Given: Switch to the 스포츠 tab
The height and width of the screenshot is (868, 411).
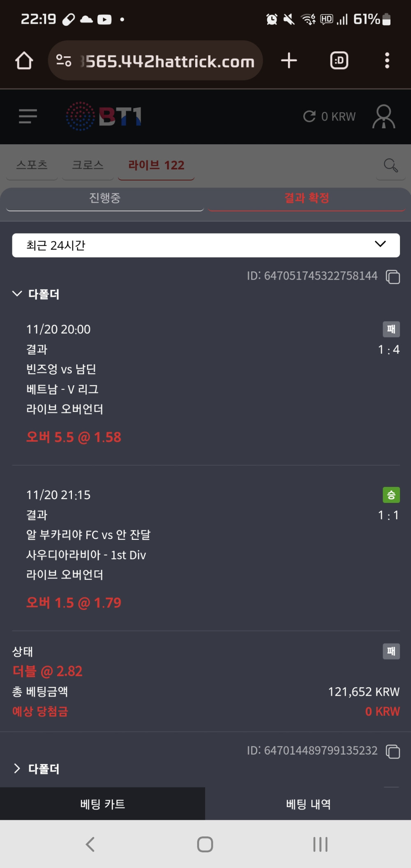Looking at the screenshot, I should [32, 165].
